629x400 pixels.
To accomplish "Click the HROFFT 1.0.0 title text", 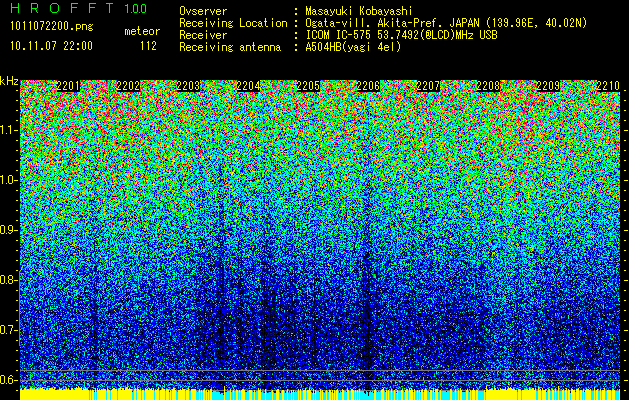I will pyautogui.click(x=79, y=8).
